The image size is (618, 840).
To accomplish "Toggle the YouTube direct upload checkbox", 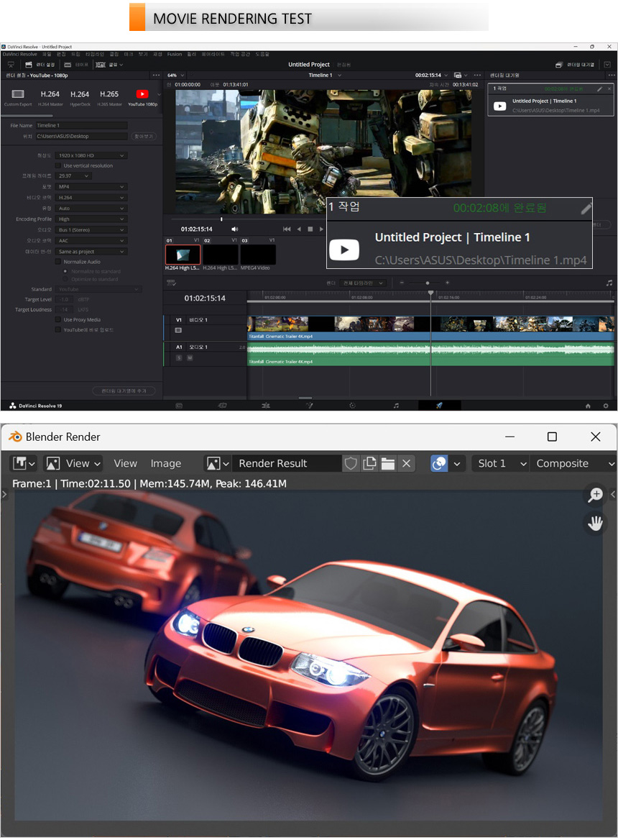I will 58,330.
